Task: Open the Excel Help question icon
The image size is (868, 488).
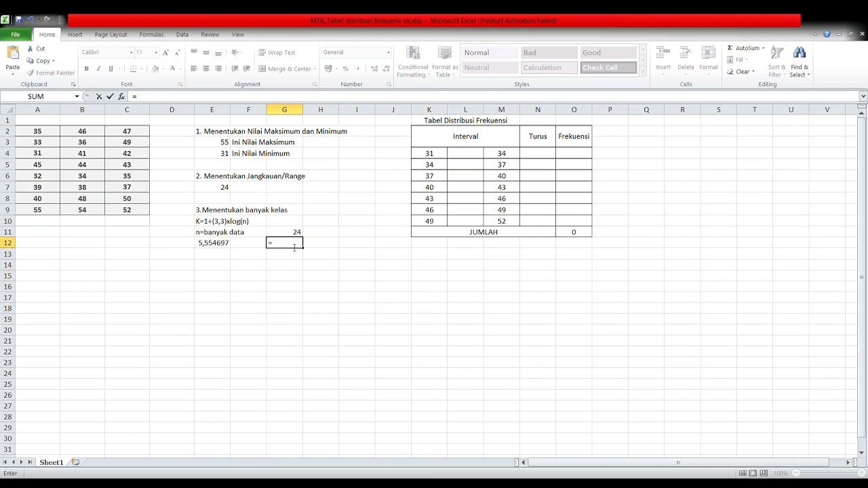Action: tap(827, 34)
